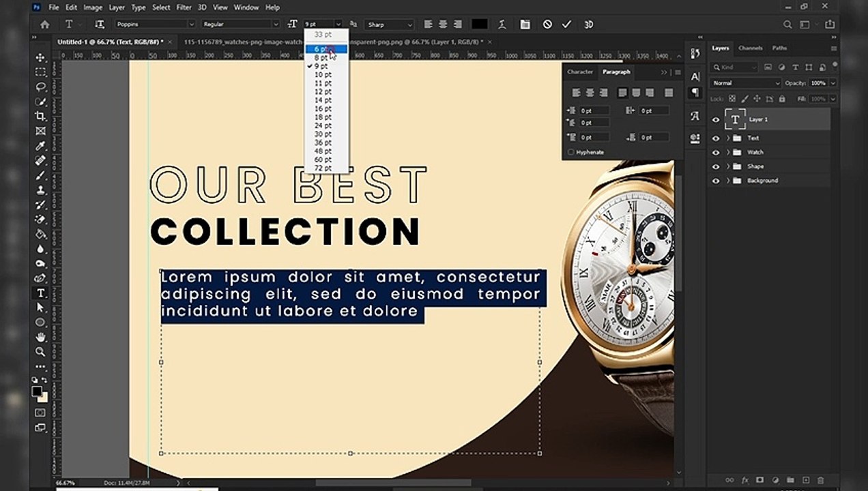Select the Rectangular Marquee tool
Viewport: 868px width, 491px height.
tap(40, 72)
